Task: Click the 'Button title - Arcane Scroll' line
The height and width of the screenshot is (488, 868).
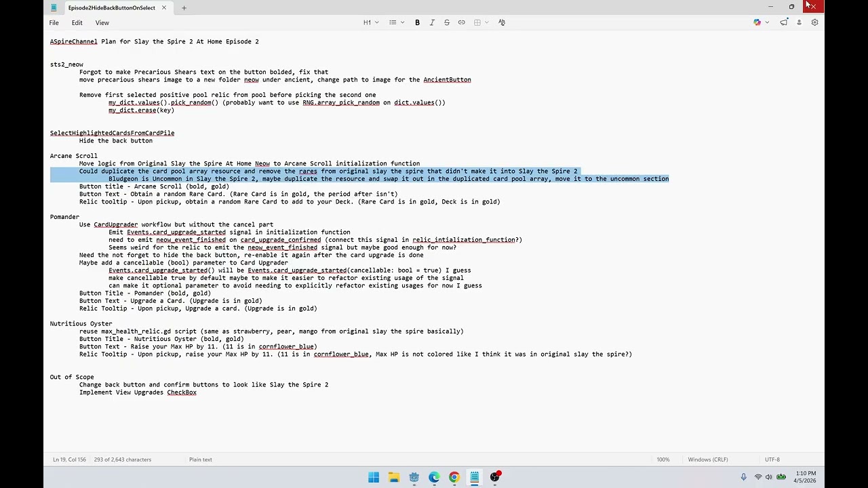Action: 154,186
